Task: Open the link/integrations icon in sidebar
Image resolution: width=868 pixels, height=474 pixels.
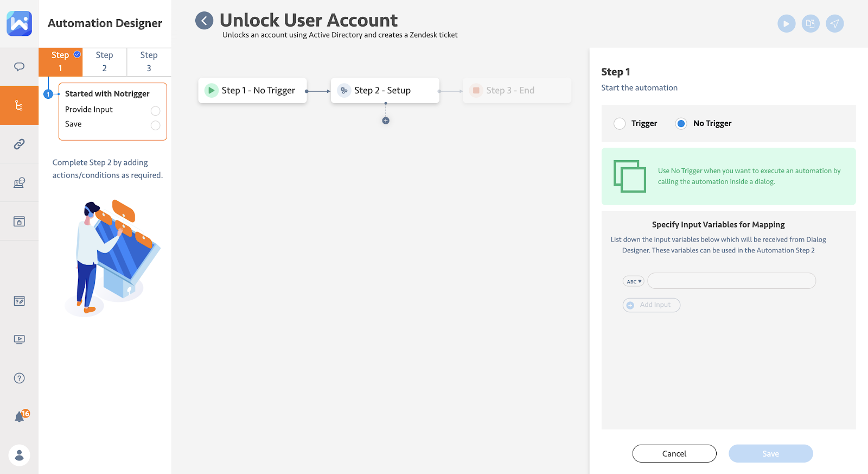Action: pos(19,144)
